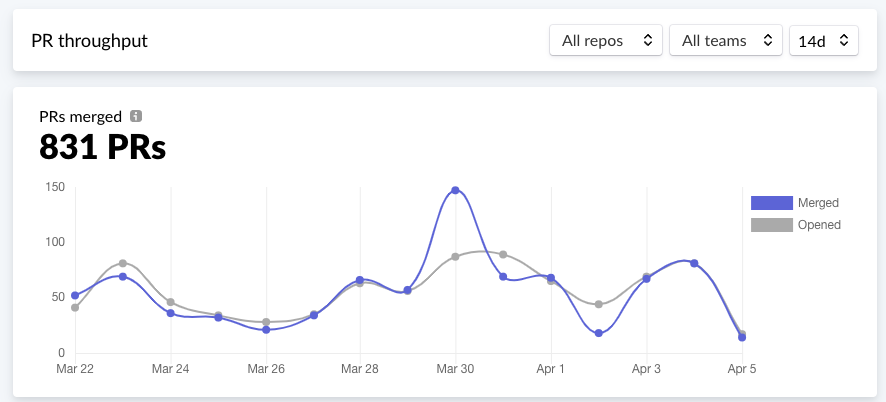Click the Apr 1 x-axis label
Viewport: 886px width, 402px height.
point(551,369)
